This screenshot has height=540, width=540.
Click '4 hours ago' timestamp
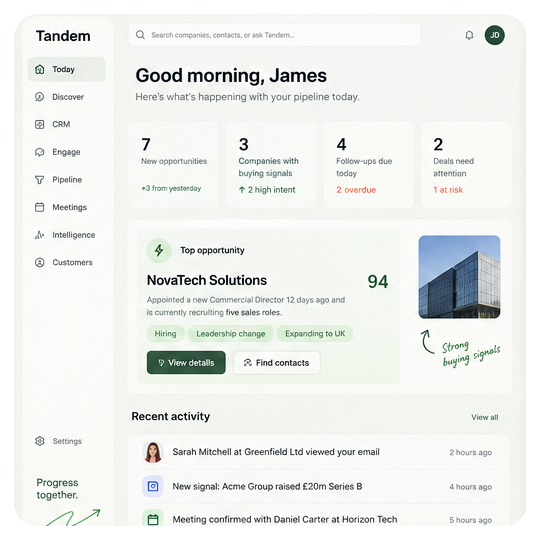pos(470,487)
